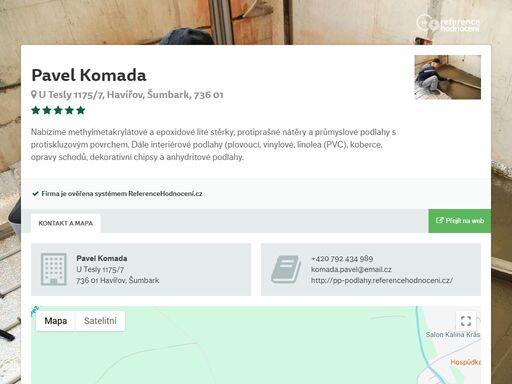Click the Salon Kalina map label

point(453,335)
